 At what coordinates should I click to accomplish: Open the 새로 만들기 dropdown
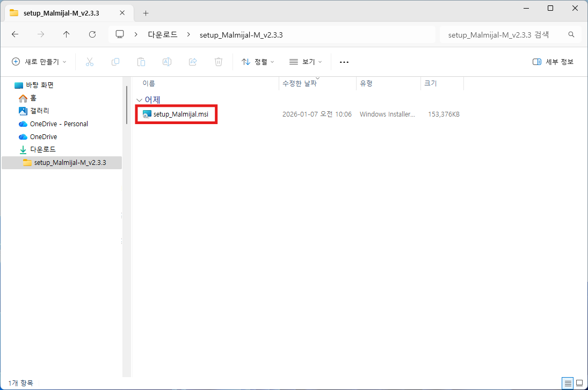pos(39,62)
